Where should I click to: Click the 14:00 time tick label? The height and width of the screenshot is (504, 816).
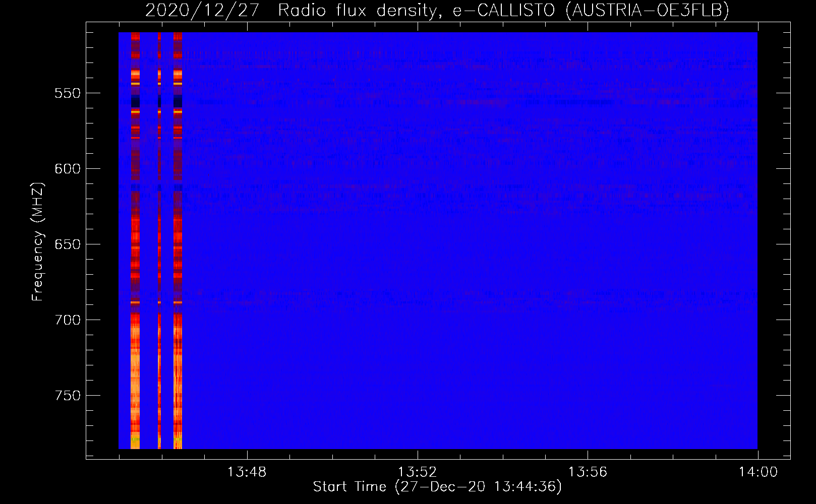pyautogui.click(x=758, y=472)
